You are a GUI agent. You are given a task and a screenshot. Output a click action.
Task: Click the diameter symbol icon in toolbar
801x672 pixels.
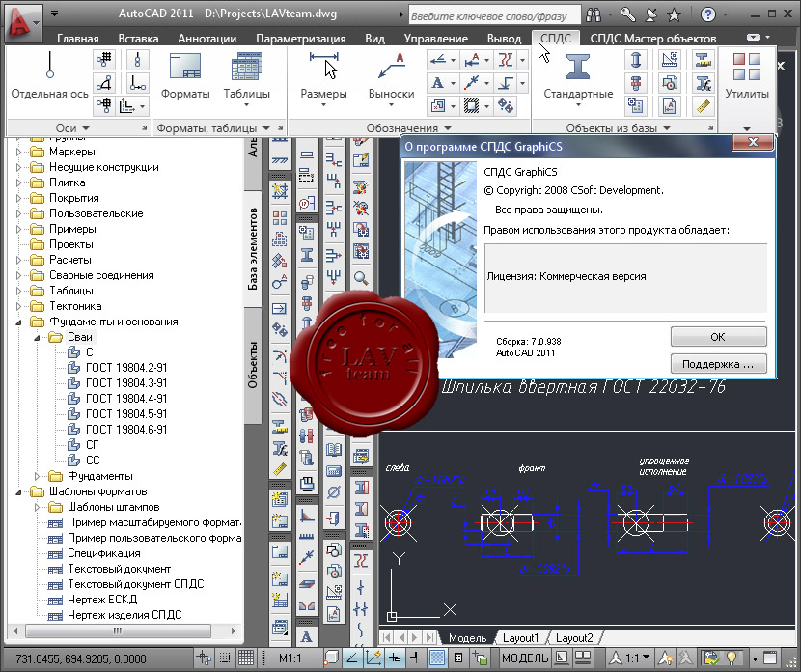pyautogui.click(x=334, y=492)
